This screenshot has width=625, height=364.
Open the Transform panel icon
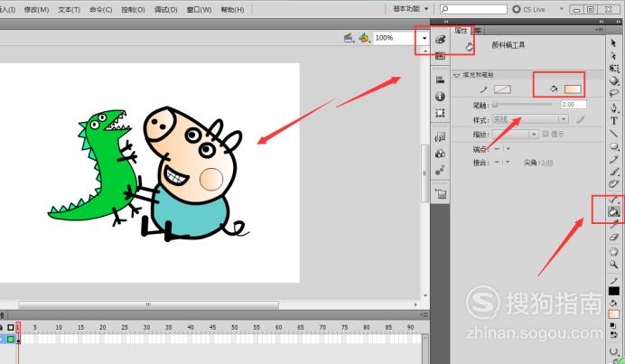coord(440,113)
